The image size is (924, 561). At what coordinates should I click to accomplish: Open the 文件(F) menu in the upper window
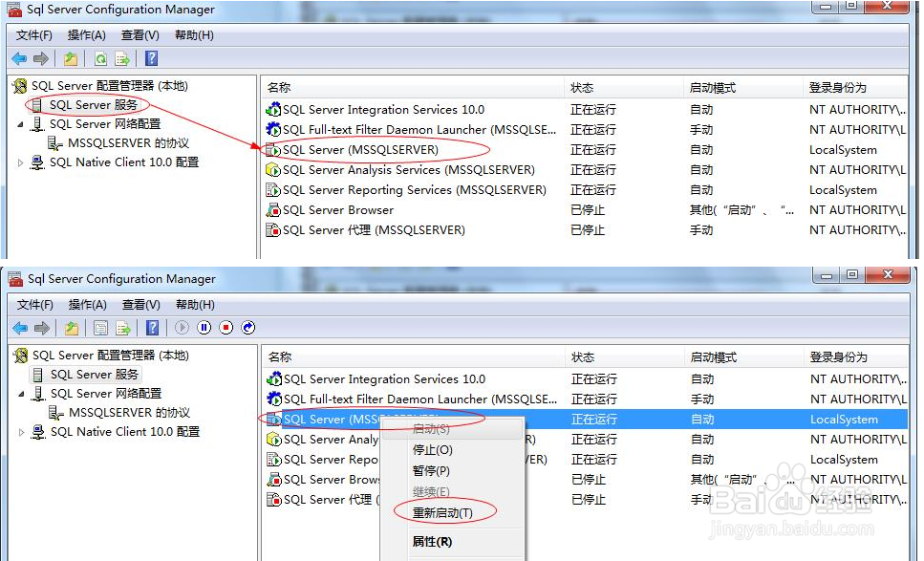(34, 35)
